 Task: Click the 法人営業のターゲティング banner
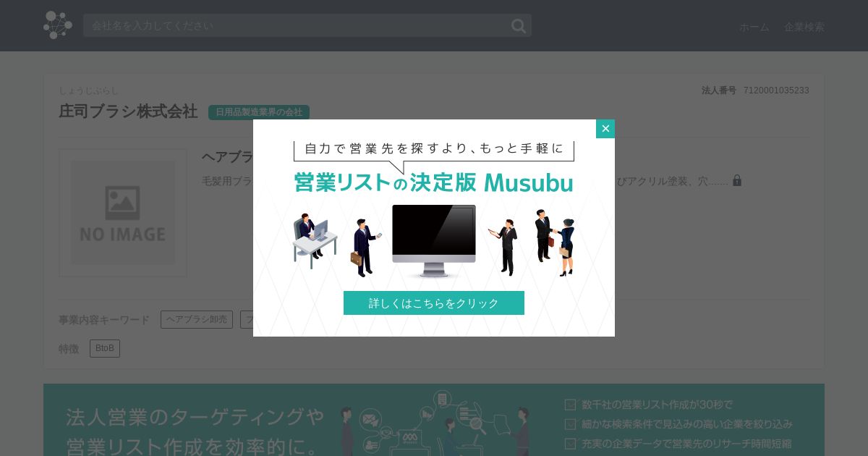(434, 420)
